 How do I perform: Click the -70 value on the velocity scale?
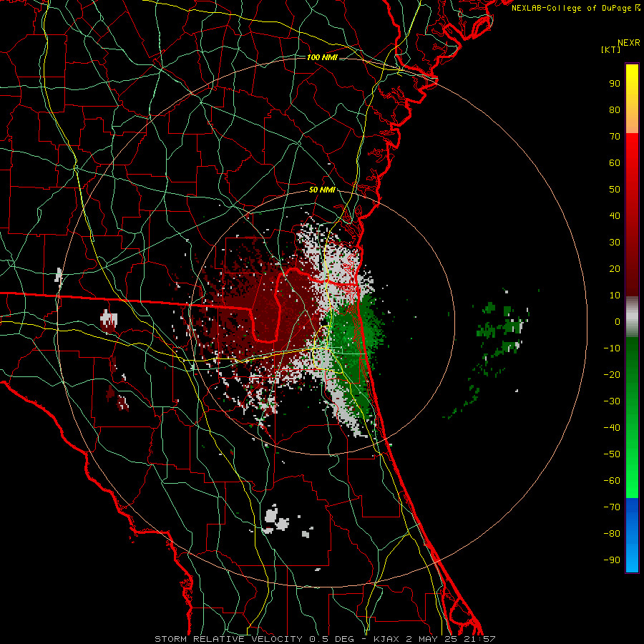click(x=612, y=507)
